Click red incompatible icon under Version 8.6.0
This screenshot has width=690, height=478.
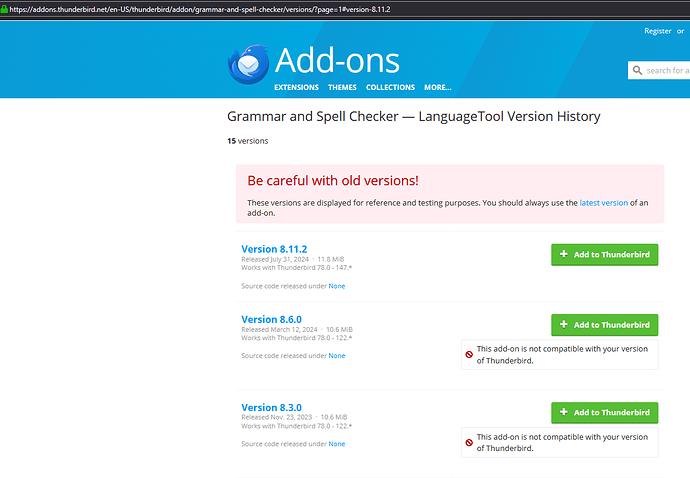[x=468, y=355]
